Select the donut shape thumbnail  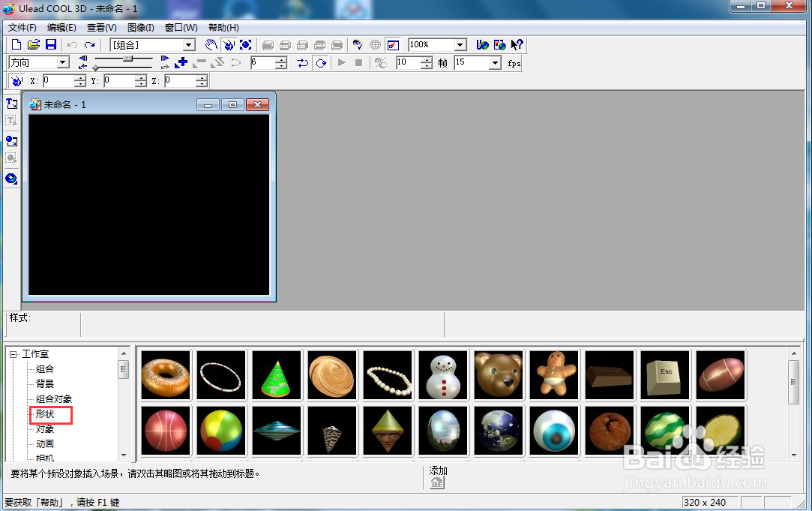point(166,375)
